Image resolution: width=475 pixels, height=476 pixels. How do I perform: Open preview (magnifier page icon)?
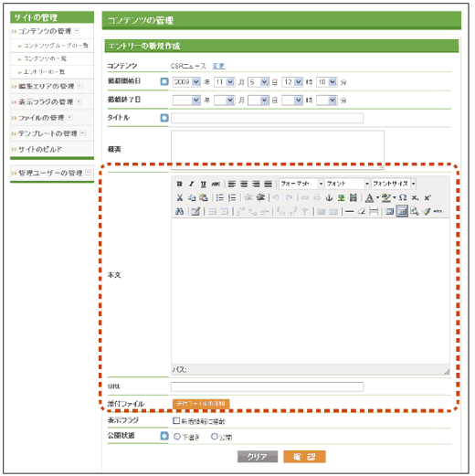point(414,211)
